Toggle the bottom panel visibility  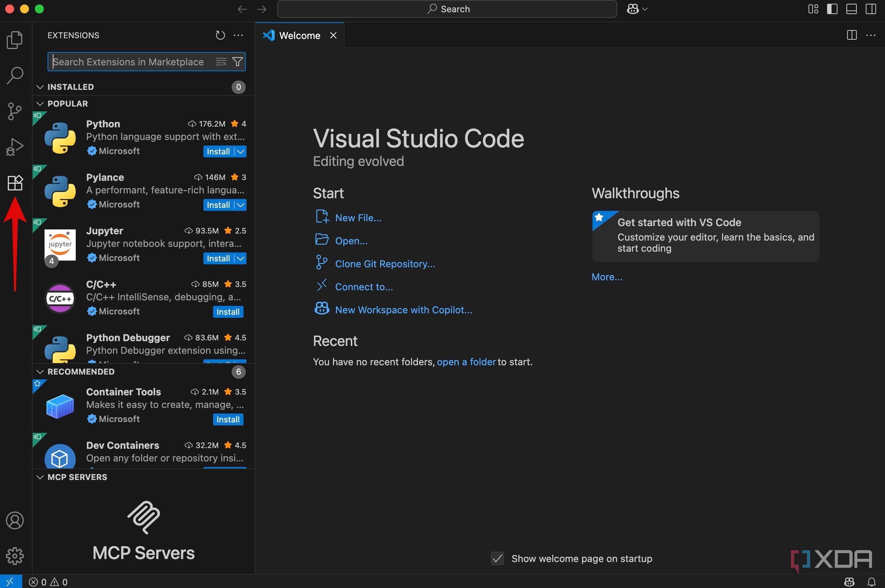point(851,9)
